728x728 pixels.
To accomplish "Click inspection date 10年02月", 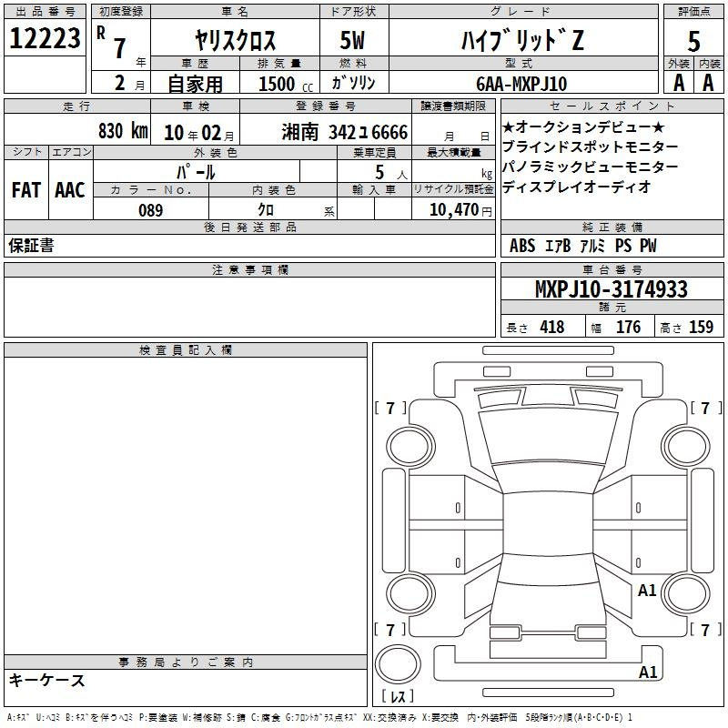I will pos(199,133).
